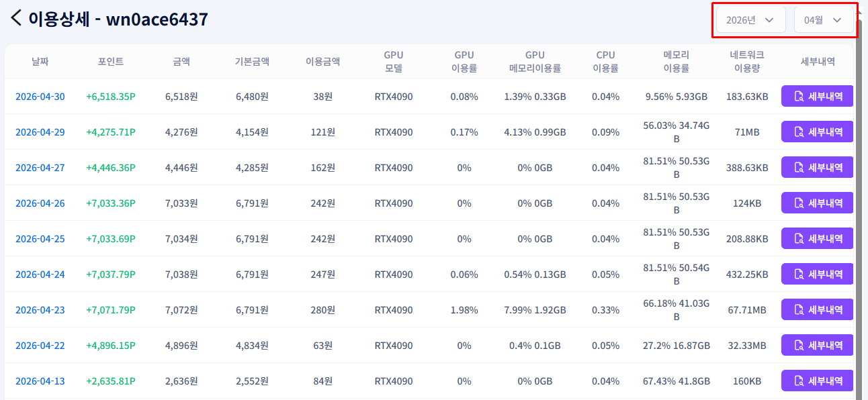Select the +4,446.36P point value
Viewport: 868px width, 400px height.
click(111, 168)
